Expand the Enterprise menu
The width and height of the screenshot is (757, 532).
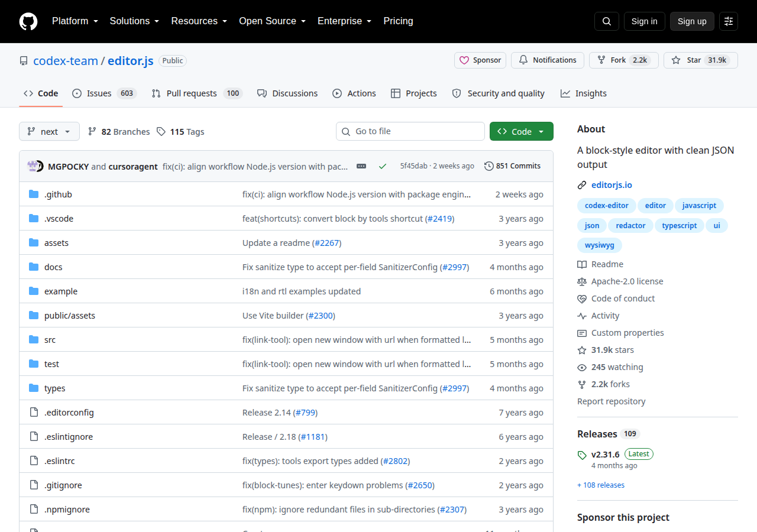coord(344,21)
